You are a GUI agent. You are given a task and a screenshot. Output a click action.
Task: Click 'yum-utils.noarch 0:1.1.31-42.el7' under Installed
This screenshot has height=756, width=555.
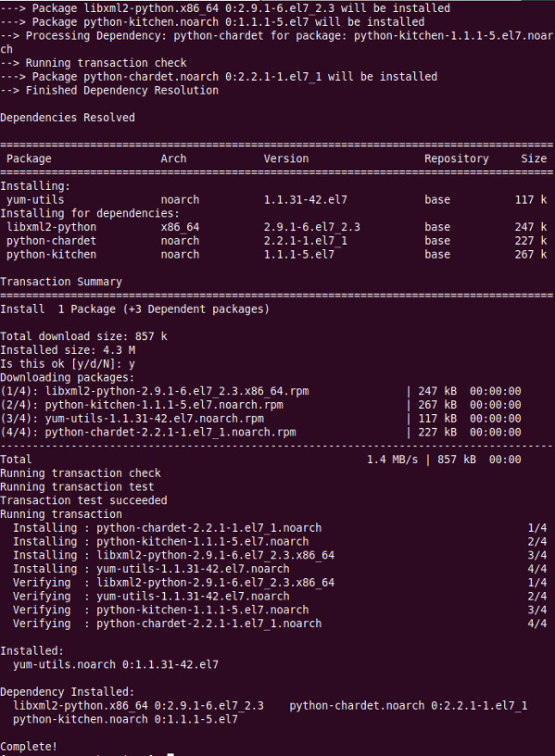pyautogui.click(x=116, y=664)
